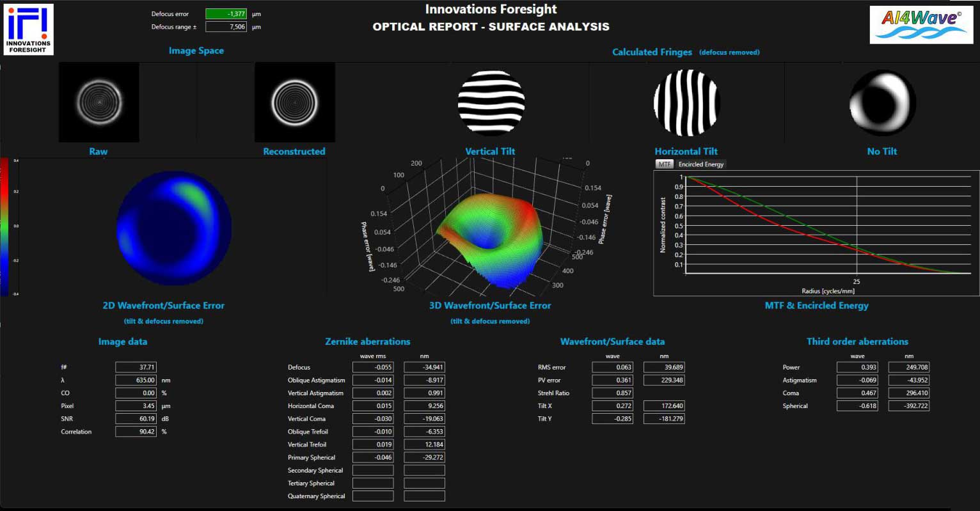This screenshot has width=980, height=511.
Task: Select the Reconstructed image thumbnail
Action: 295,102
